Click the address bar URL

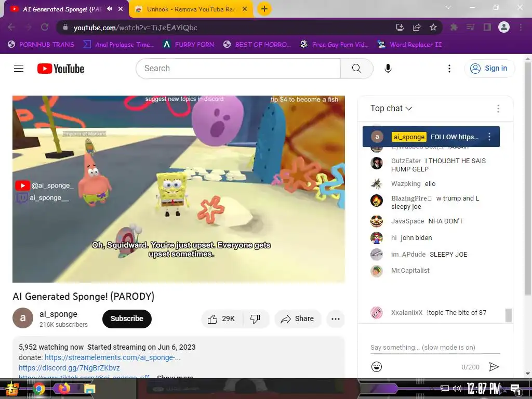pyautogui.click(x=136, y=28)
